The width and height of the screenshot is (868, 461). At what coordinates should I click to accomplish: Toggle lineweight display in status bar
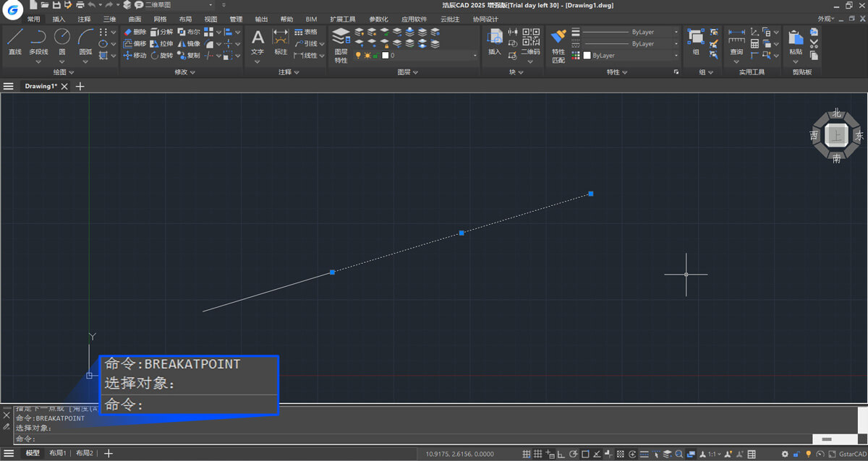pos(644,454)
